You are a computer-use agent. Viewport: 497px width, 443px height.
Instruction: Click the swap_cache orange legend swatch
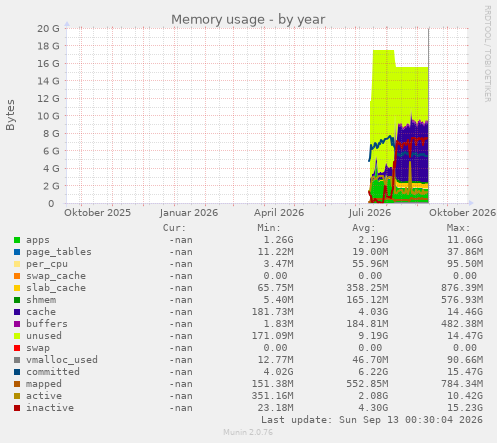[17, 276]
